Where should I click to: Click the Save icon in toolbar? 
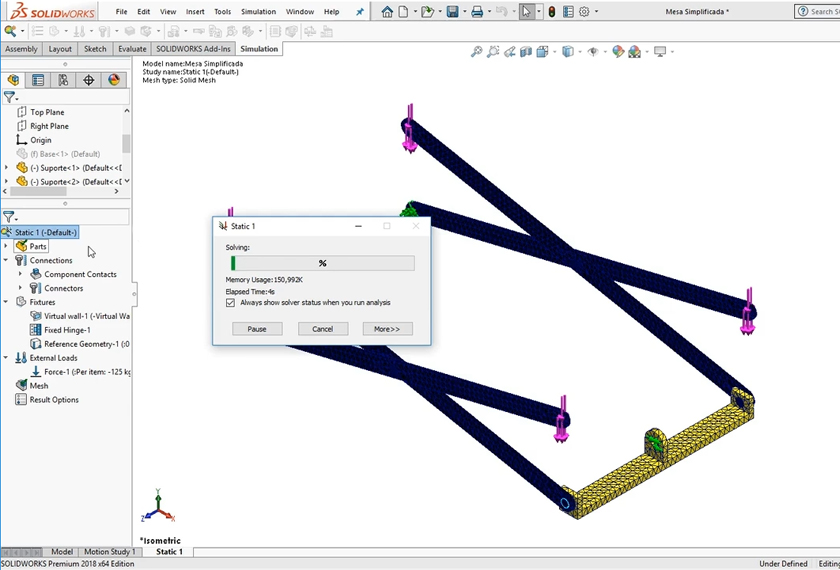(453, 12)
